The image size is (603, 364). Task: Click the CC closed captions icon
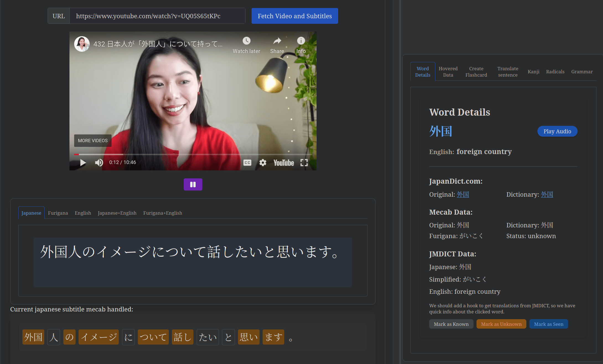247,163
